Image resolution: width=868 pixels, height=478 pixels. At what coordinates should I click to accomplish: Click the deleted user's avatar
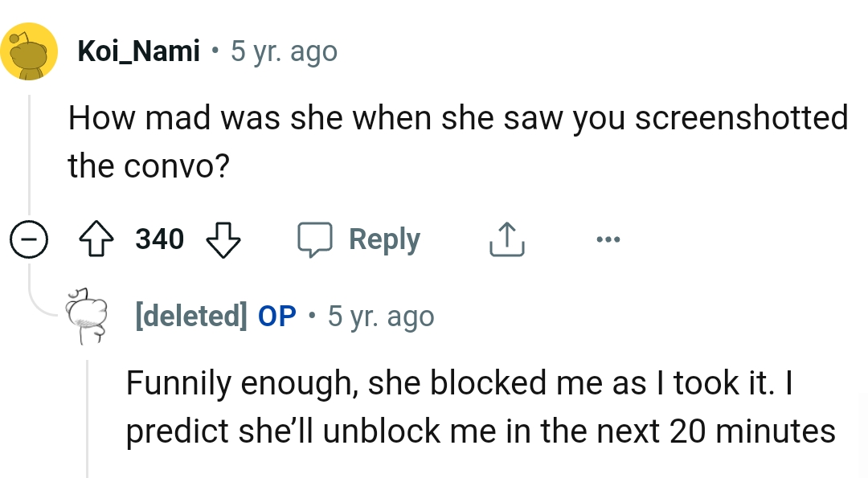pos(86,316)
